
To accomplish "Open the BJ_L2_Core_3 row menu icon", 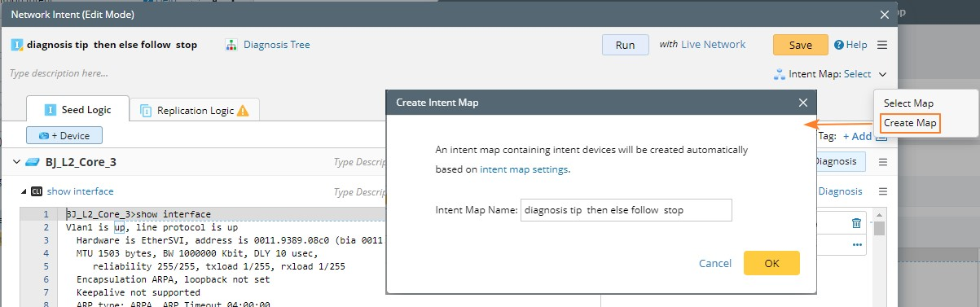I will coord(882,162).
